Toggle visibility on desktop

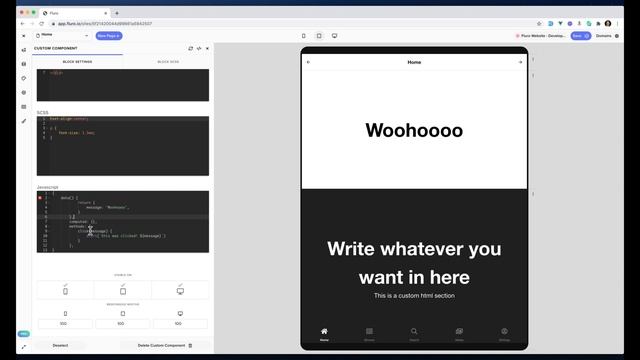point(180,289)
